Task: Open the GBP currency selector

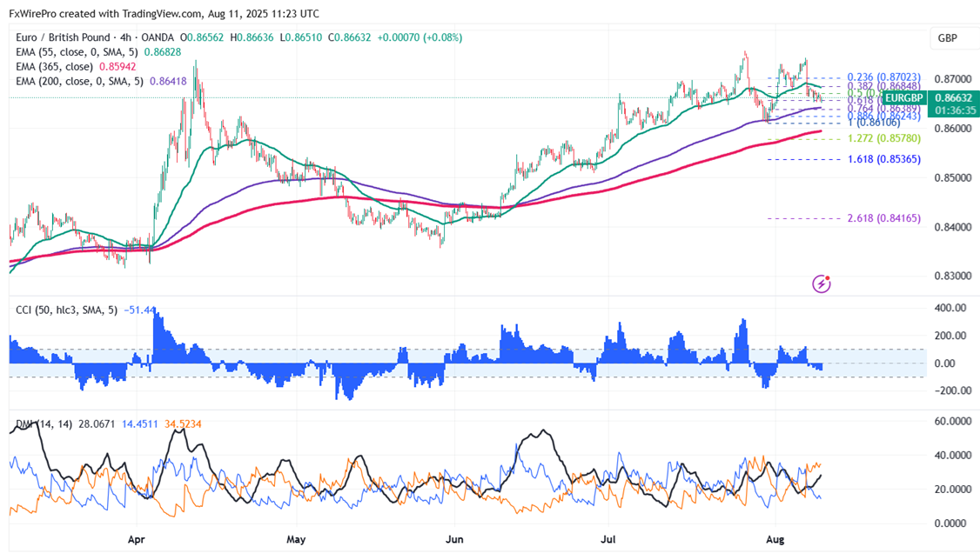Action: tap(948, 38)
